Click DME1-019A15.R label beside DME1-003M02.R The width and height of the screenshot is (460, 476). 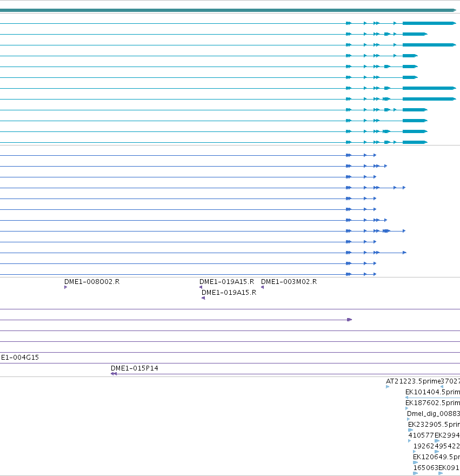tap(226, 282)
